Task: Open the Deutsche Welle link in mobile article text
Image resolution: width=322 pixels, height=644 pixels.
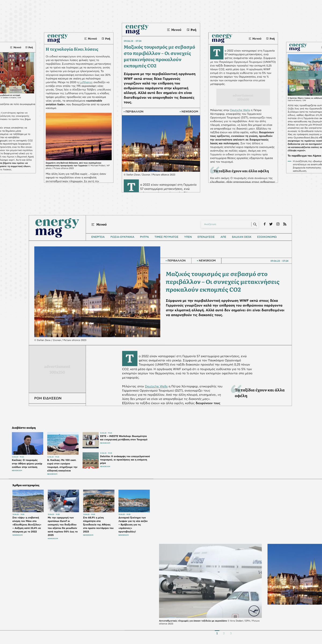Action: (240, 110)
